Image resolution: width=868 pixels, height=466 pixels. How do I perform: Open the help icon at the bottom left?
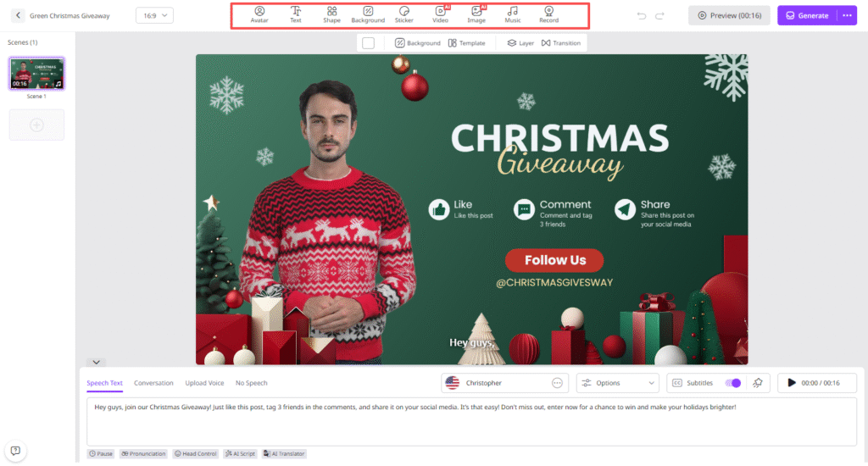15,451
